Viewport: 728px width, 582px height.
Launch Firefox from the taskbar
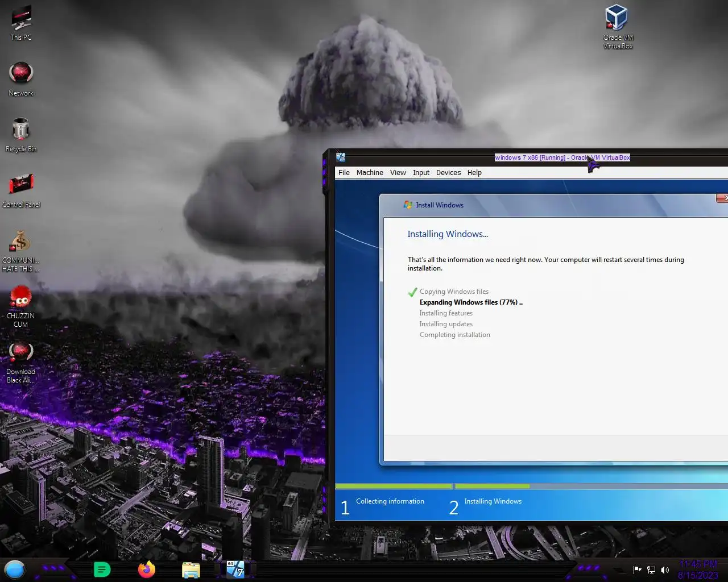147,569
